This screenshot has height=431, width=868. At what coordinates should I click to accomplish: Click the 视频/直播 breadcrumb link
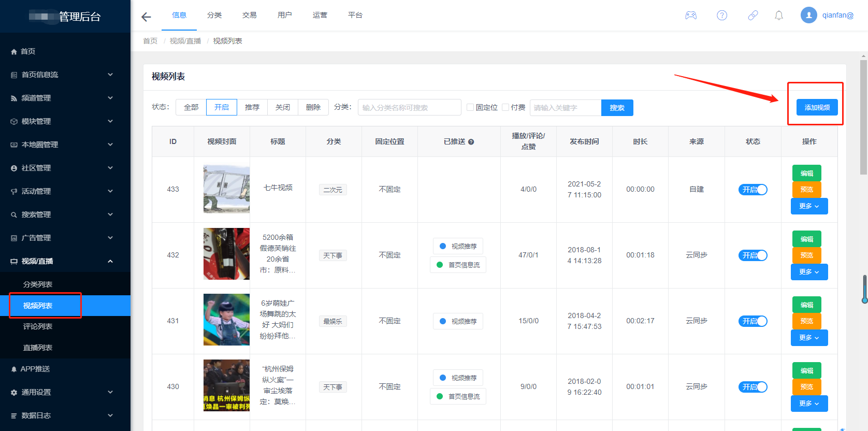[185, 41]
